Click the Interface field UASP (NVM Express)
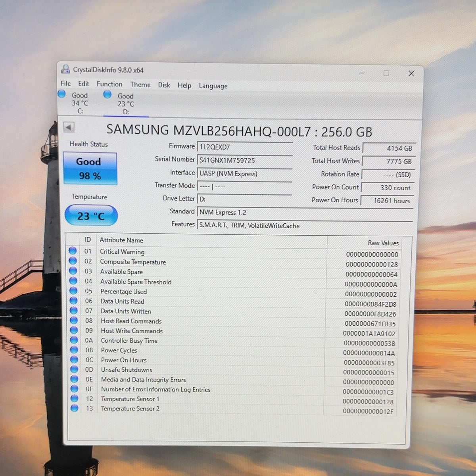This screenshot has width=476, height=476. pyautogui.click(x=244, y=174)
